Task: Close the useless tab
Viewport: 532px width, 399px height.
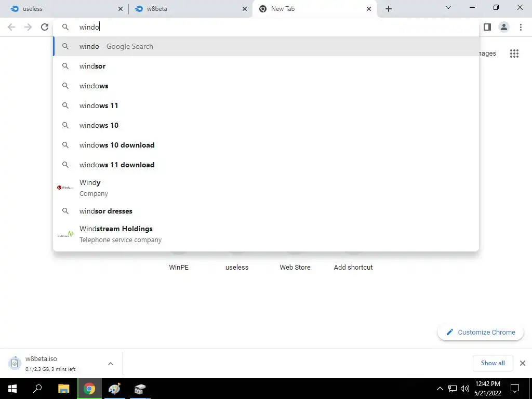Action: [121, 9]
